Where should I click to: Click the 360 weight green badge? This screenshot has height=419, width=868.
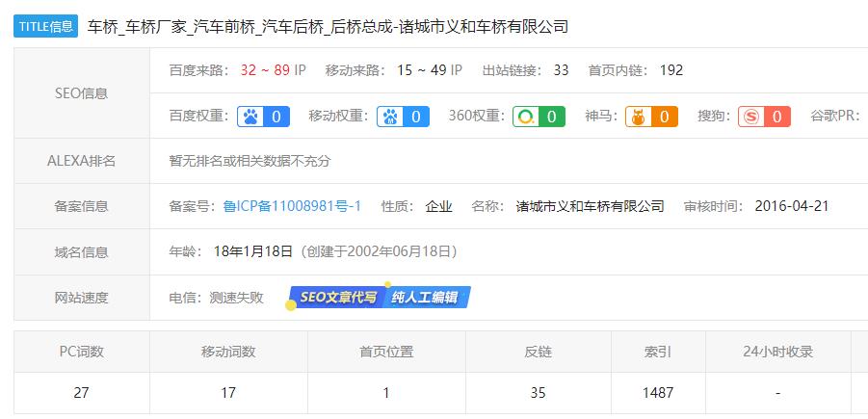539,117
